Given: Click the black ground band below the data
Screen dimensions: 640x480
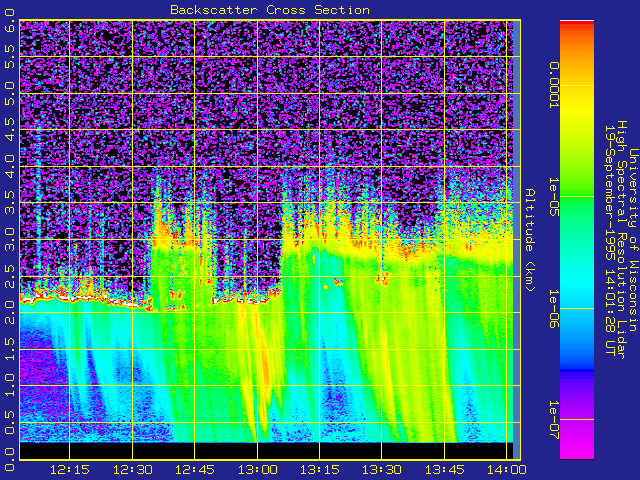Looking at the screenshot, I should tap(266, 451).
